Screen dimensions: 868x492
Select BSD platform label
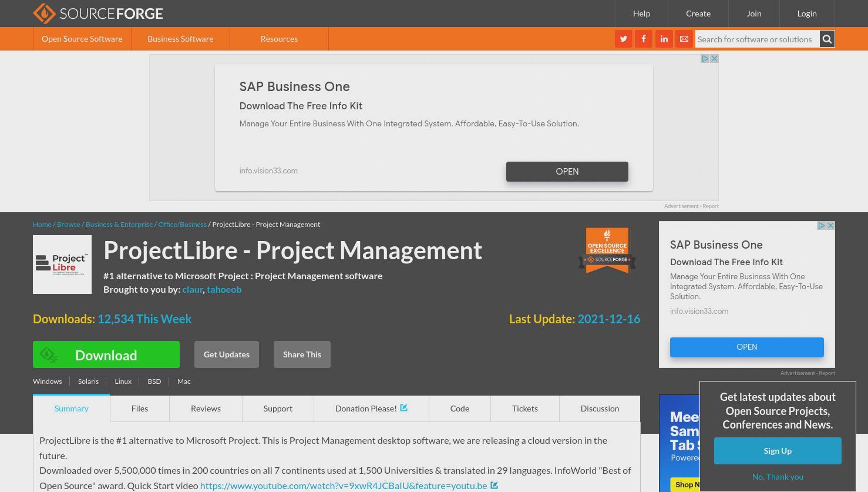pos(154,381)
